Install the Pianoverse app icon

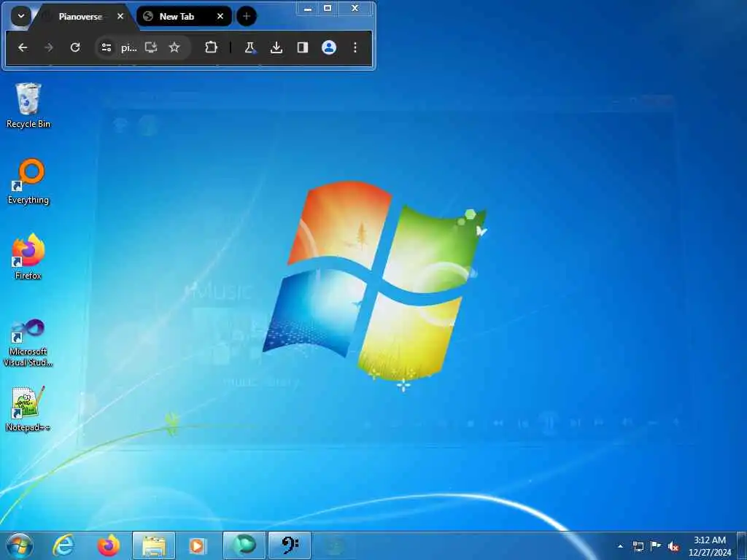[151, 47]
